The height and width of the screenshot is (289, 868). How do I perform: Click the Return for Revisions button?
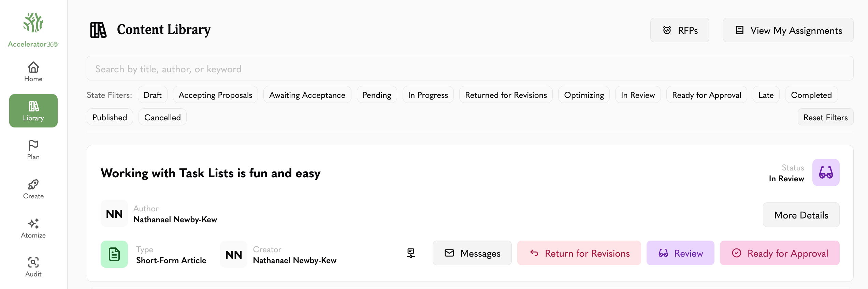pyautogui.click(x=579, y=253)
